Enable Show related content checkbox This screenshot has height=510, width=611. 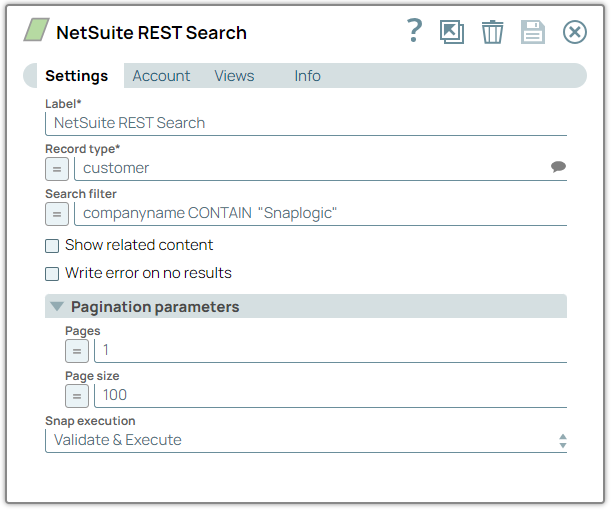(x=52, y=246)
